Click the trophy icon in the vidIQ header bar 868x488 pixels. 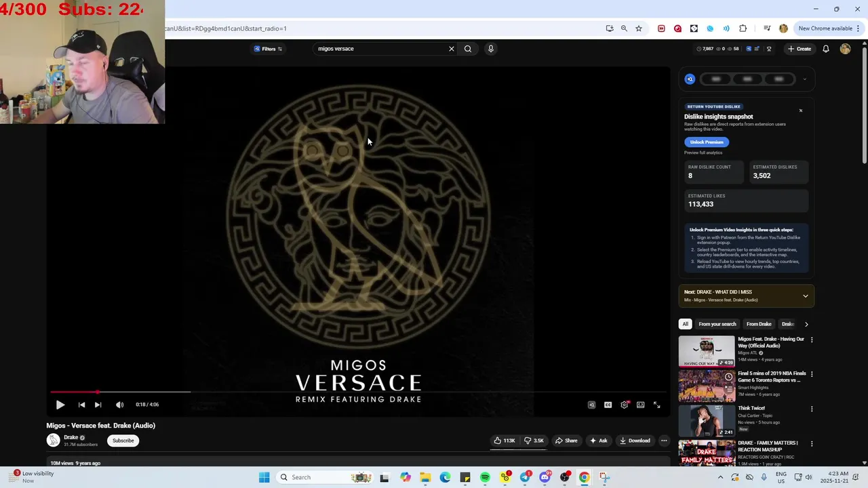click(769, 49)
